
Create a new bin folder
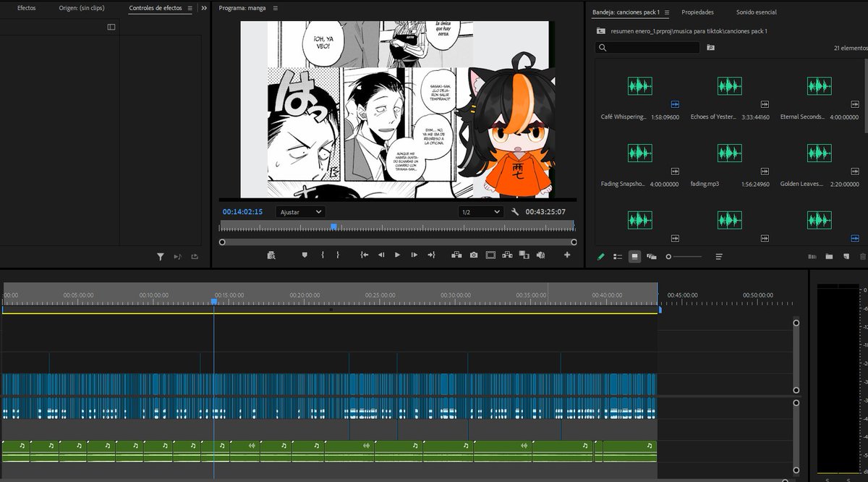pyautogui.click(x=829, y=256)
